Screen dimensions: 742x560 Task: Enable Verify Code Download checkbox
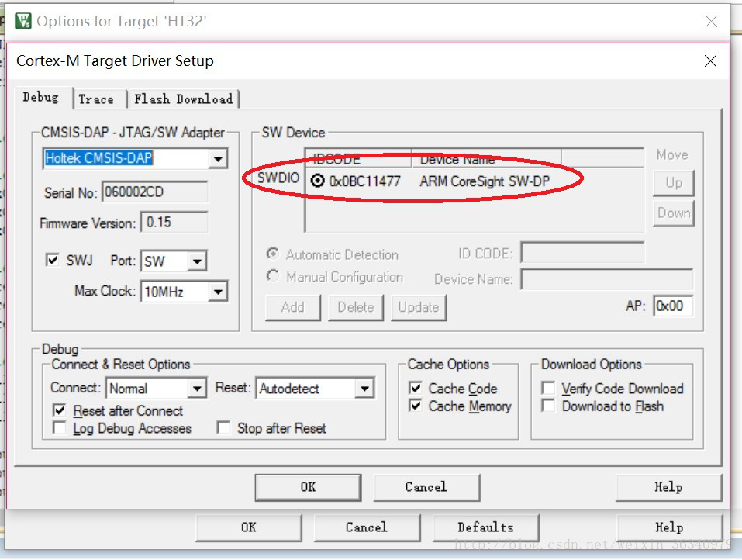pos(548,388)
